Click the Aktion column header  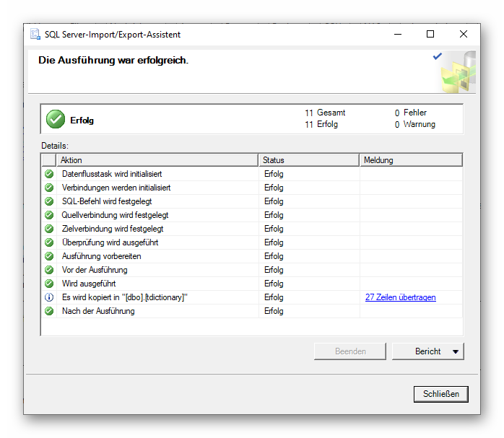point(157,160)
